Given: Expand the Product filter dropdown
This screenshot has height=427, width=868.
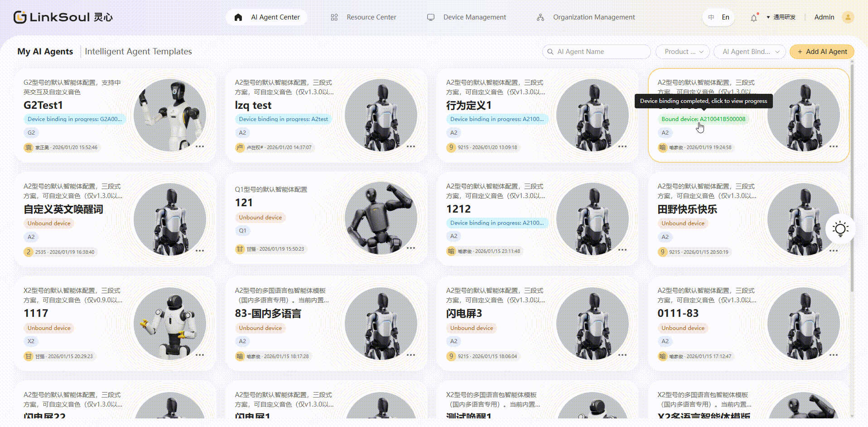Looking at the screenshot, I should pos(683,52).
